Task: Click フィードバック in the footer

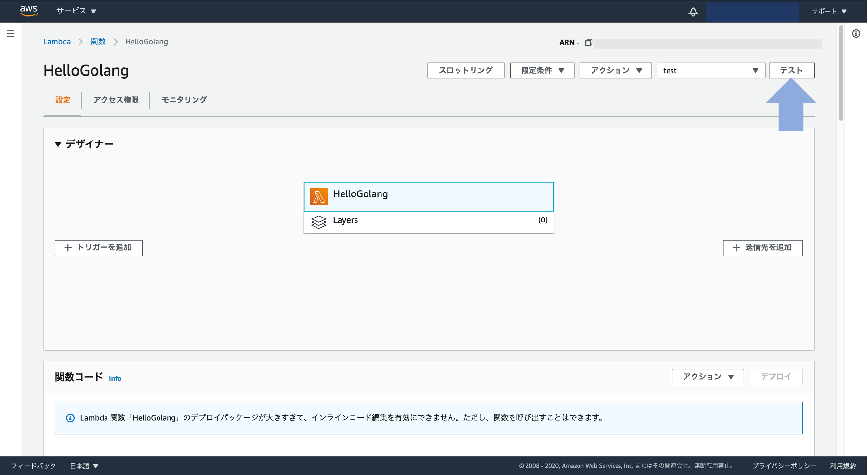Action: (34, 466)
